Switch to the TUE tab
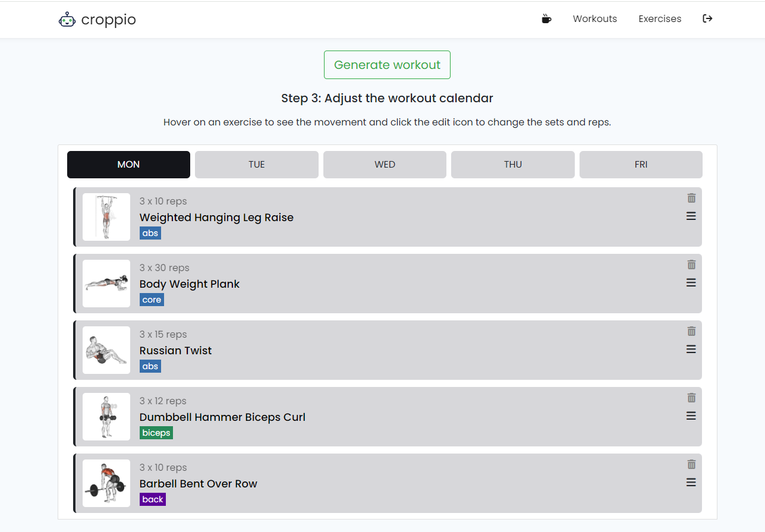 tap(257, 165)
